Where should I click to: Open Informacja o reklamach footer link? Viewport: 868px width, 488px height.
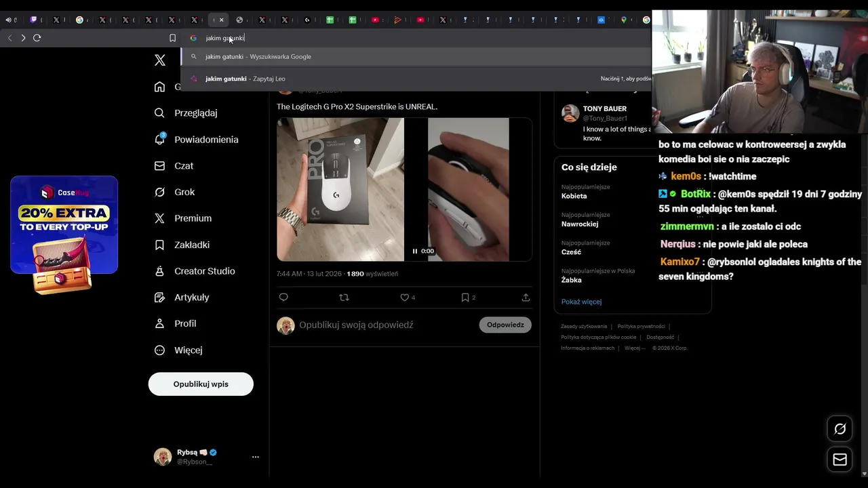click(587, 348)
